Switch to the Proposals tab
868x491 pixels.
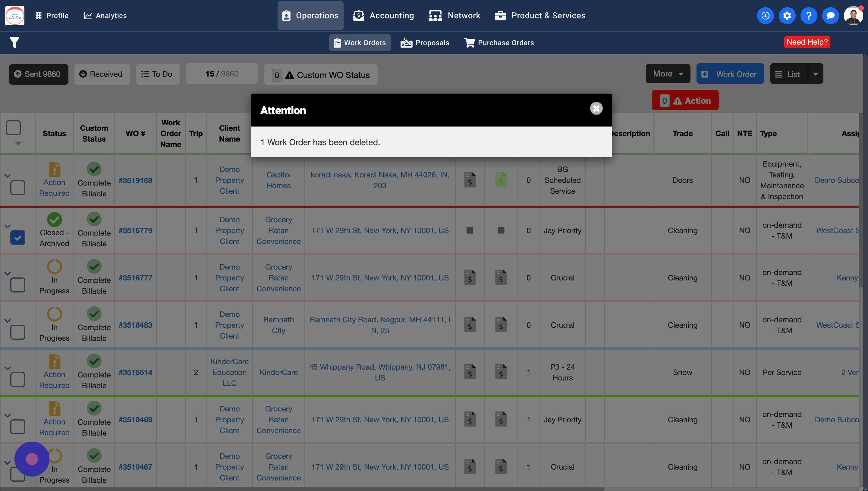pos(425,43)
